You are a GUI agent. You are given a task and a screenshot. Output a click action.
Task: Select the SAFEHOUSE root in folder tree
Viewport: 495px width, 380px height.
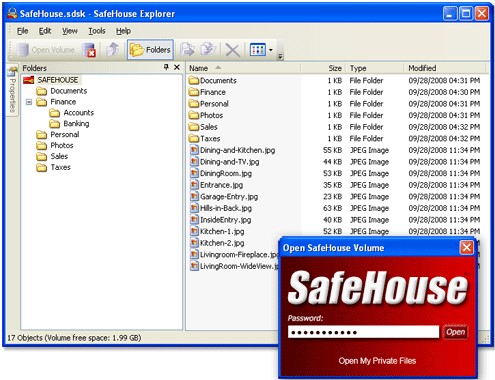[57, 80]
